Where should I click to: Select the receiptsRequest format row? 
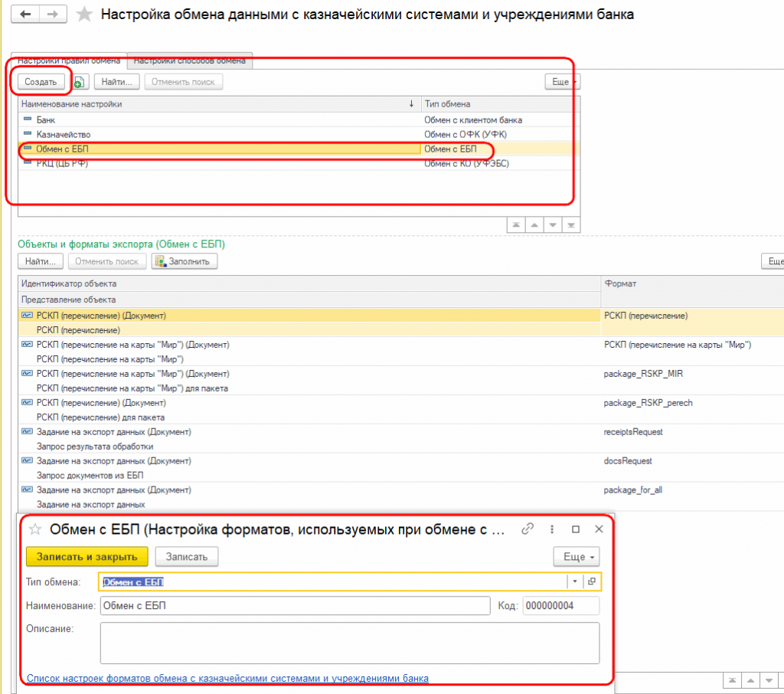pos(401,439)
